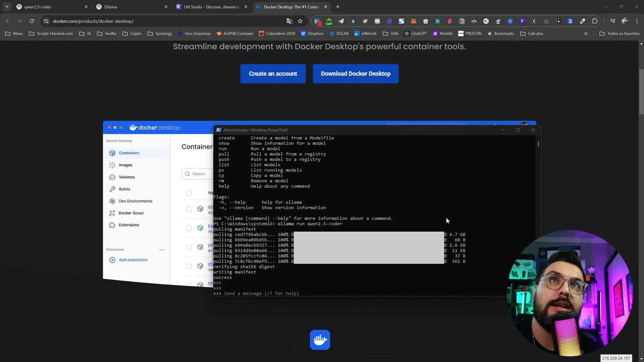Image resolution: width=644 pixels, height=362 pixels.
Task: Click the Docker whale logo icon below
Action: tap(320, 340)
